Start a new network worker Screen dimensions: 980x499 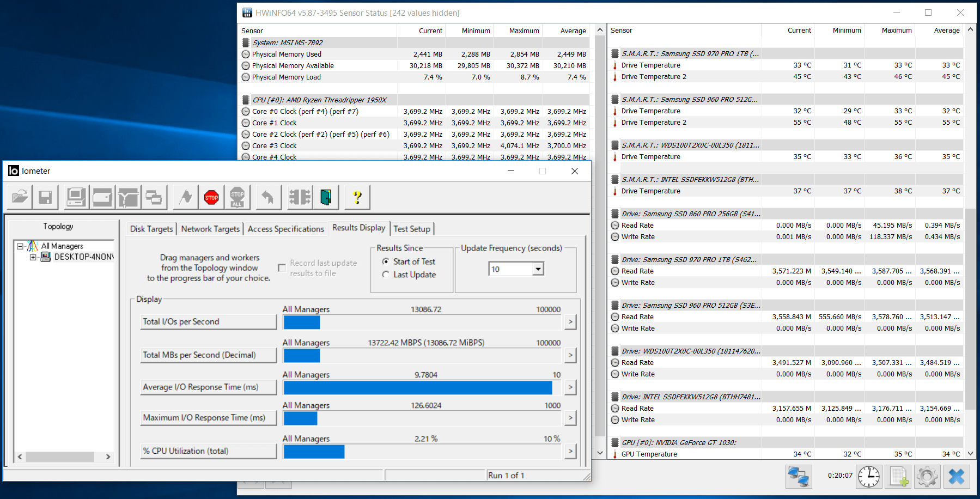[128, 197]
